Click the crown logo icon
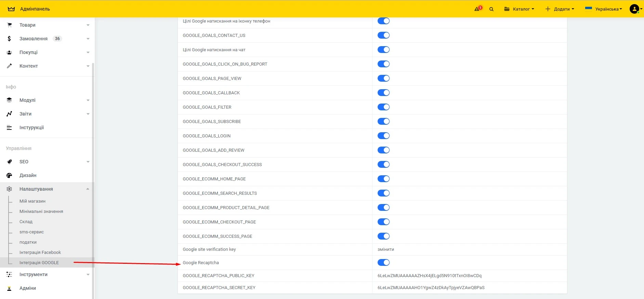Viewport: 644px width, 299px height. pyautogui.click(x=11, y=9)
